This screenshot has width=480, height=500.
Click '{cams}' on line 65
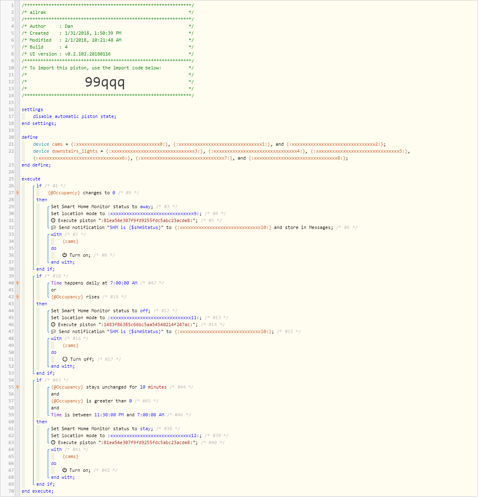click(70, 457)
